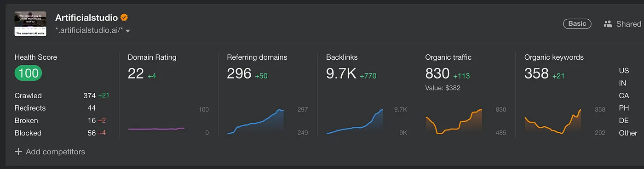This screenshot has width=644, height=169.
Task: Click the purple Domain Rating chart
Action: [156, 129]
